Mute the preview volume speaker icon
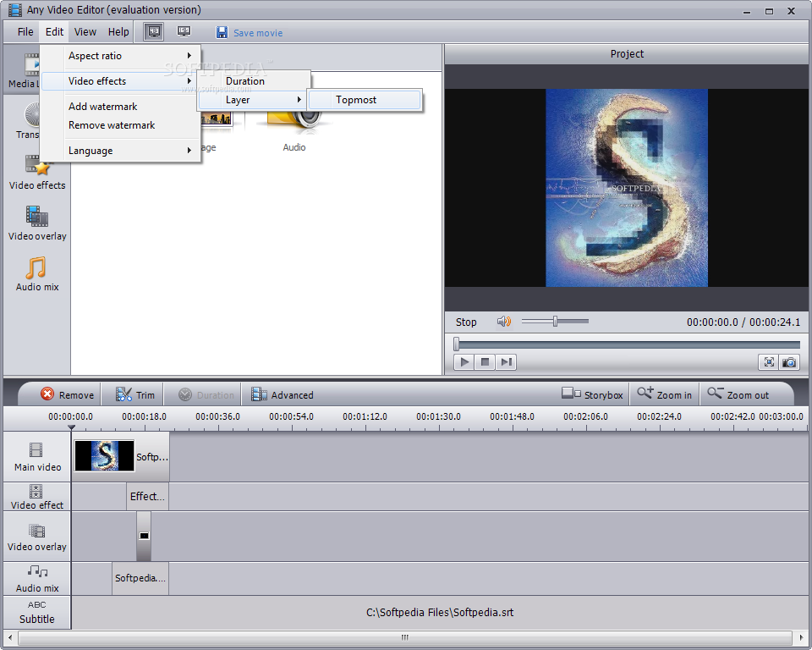812x650 pixels. (x=504, y=322)
